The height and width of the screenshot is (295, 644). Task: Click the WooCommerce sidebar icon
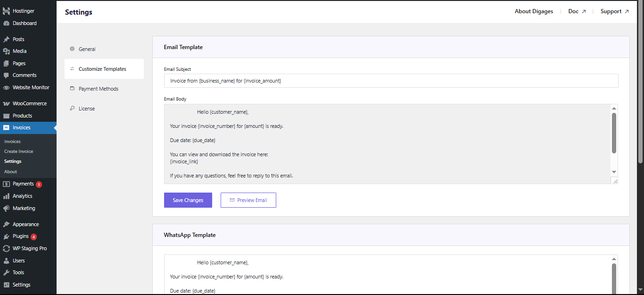(6, 103)
